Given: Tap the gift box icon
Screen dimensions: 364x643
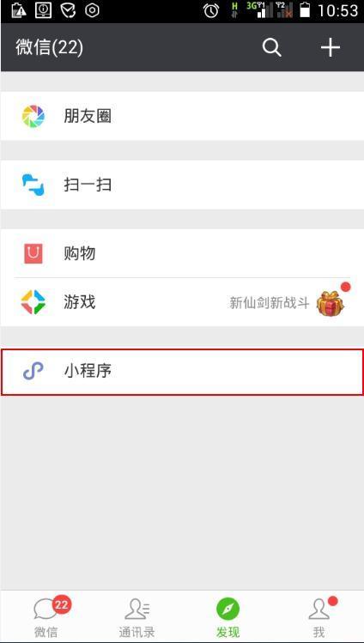Looking at the screenshot, I should tap(330, 303).
